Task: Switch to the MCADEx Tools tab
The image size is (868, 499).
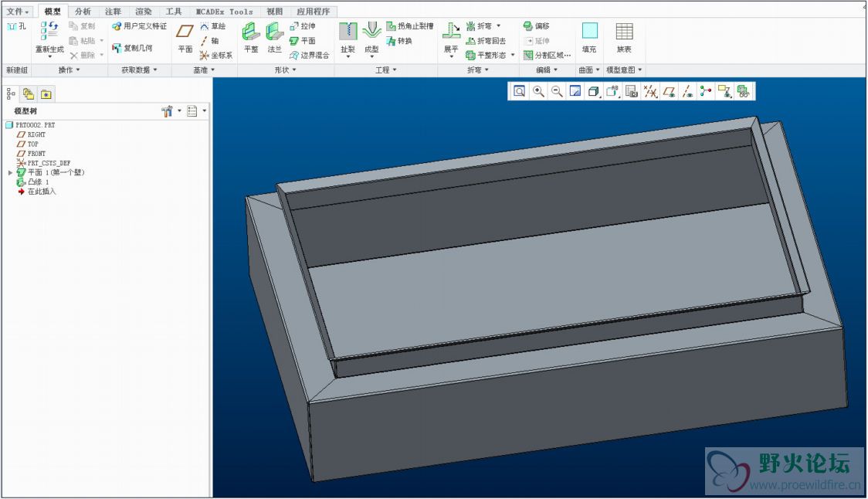Action: (225, 11)
